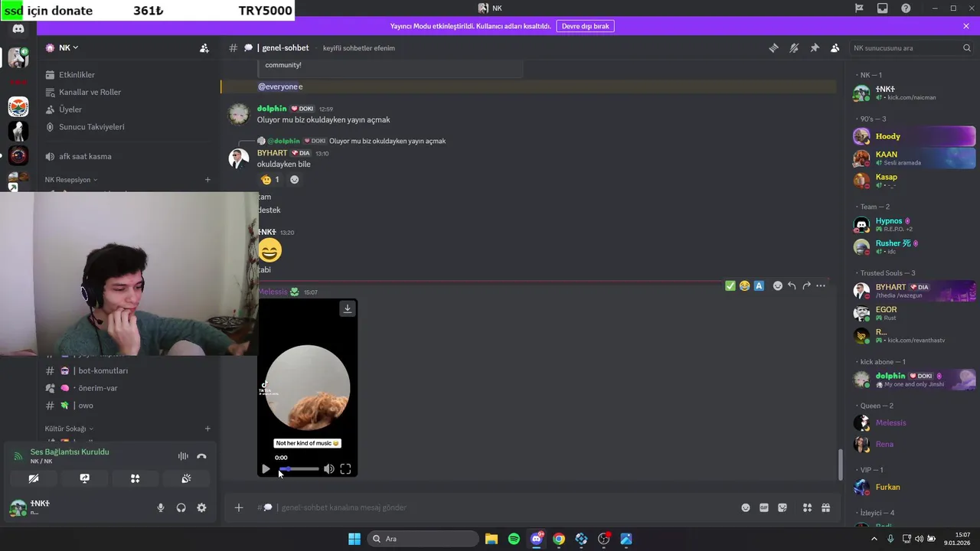Open the Threads icon in channel header

[773, 47]
